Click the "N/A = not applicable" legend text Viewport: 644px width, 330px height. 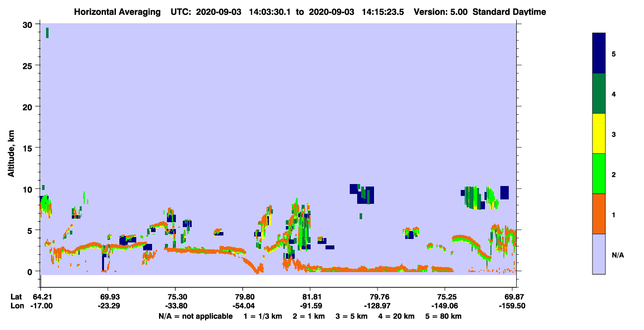point(195,316)
